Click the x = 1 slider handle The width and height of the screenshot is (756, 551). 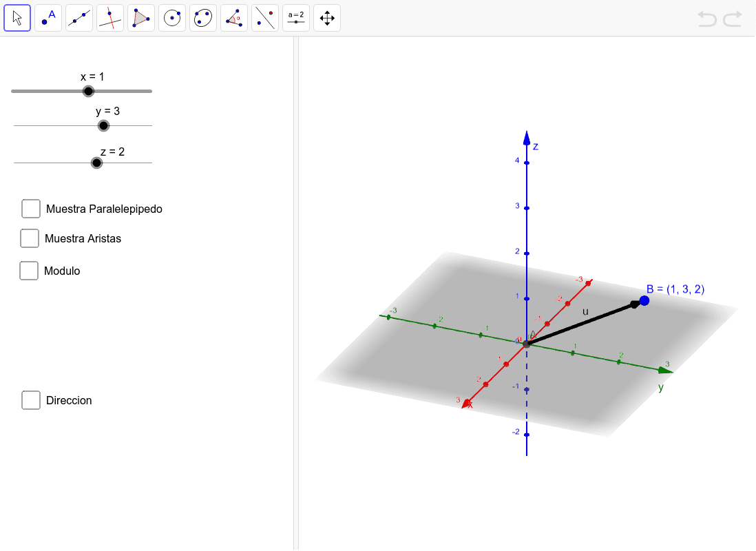click(88, 91)
